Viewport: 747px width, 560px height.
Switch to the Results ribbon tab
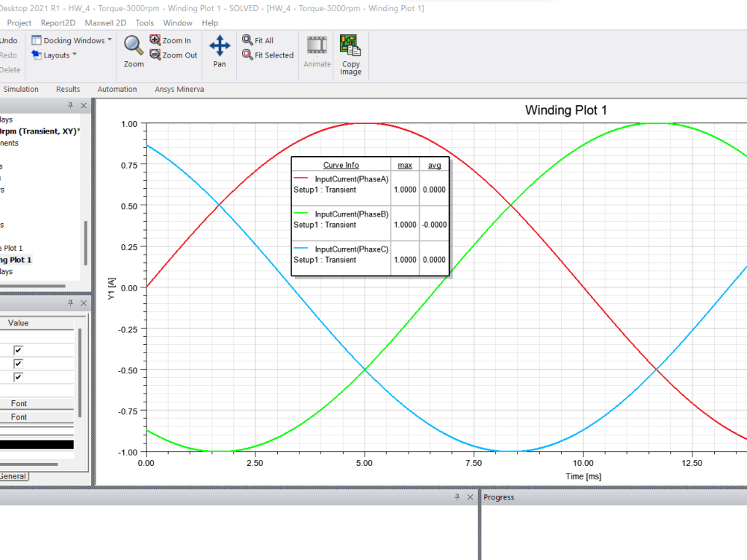pyautogui.click(x=68, y=89)
